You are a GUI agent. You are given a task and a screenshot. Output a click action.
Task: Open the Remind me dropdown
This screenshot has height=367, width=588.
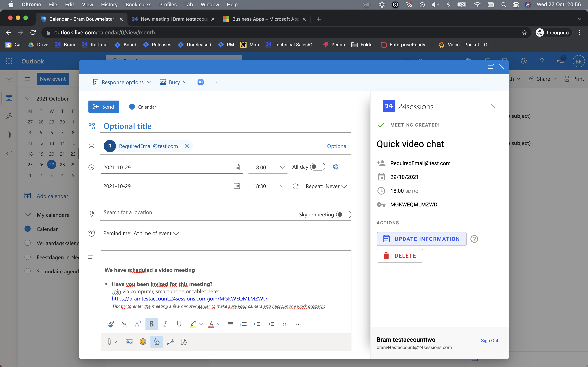(x=141, y=233)
